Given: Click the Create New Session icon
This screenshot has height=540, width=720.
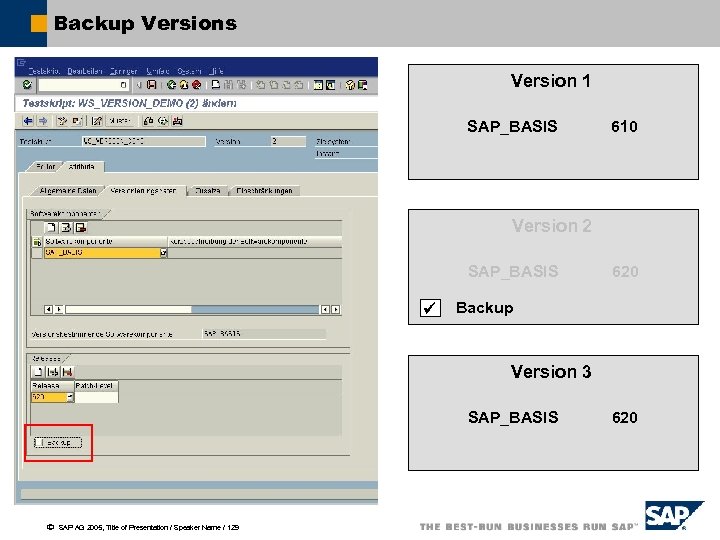Looking at the screenshot, I should tap(318, 84).
